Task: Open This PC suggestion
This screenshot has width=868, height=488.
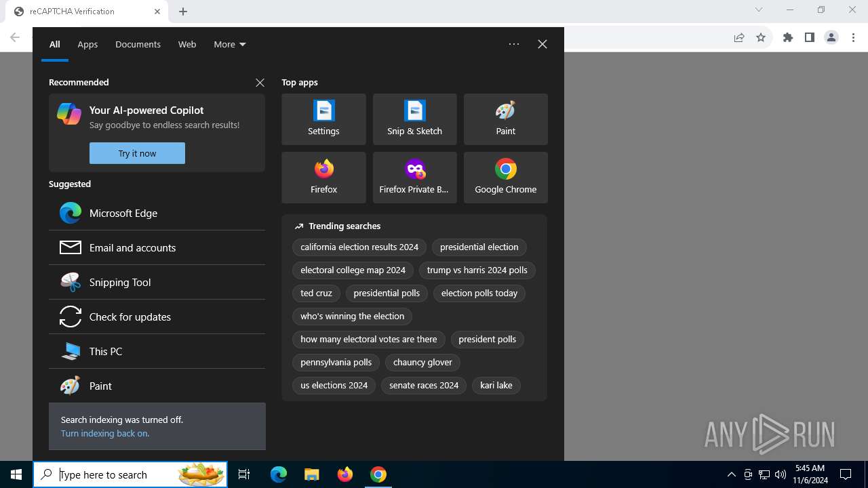Action: (x=157, y=351)
